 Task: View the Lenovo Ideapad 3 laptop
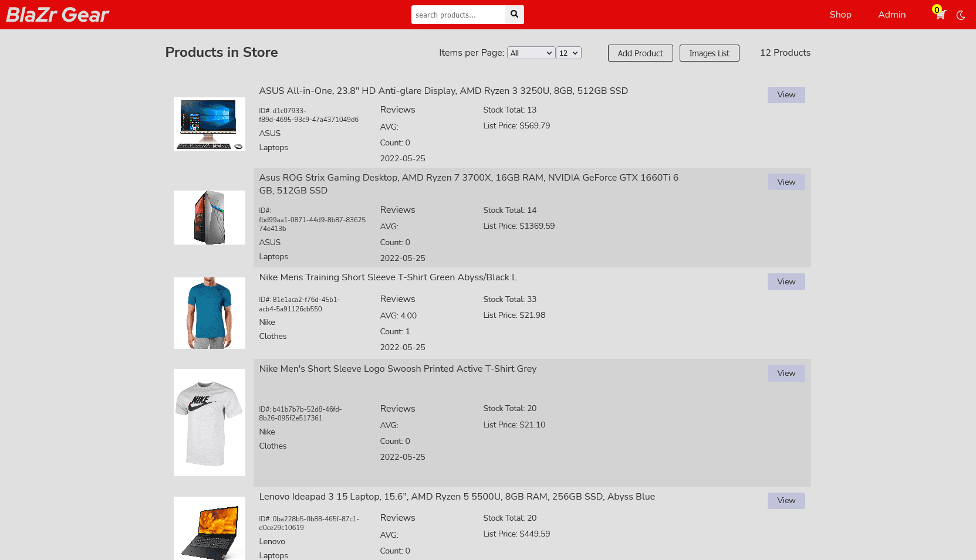point(786,500)
